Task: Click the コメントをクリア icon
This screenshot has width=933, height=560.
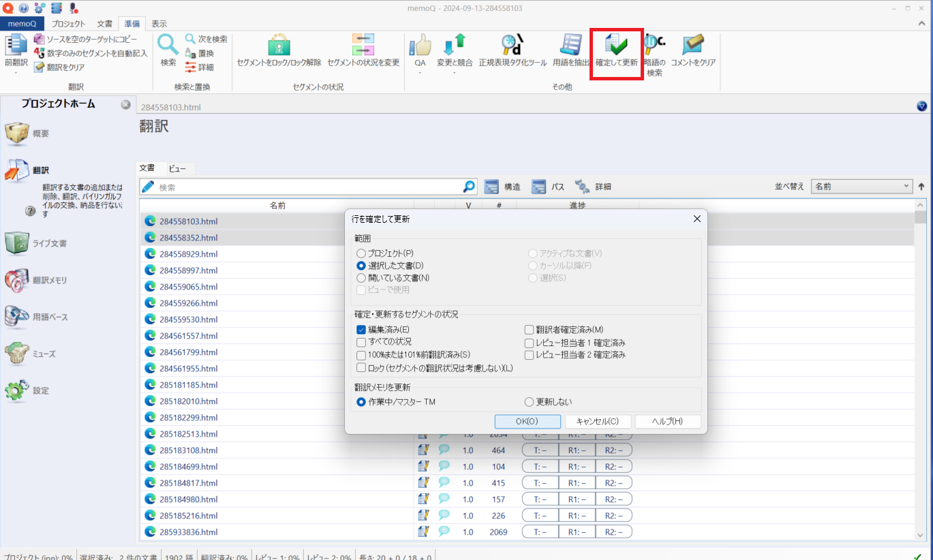Action: [693, 45]
